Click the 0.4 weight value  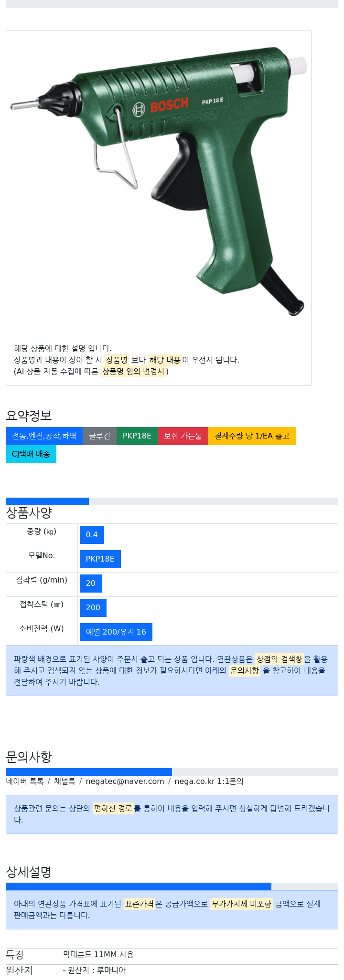[92, 535]
